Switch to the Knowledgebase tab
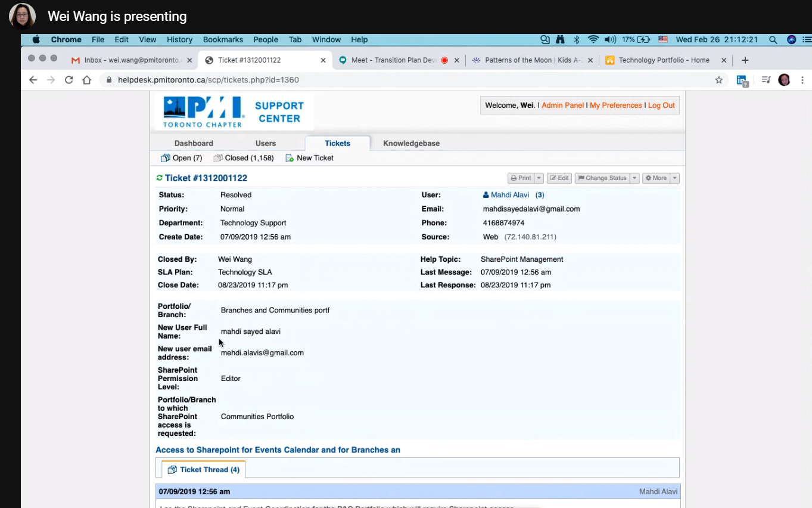This screenshot has width=812, height=508. click(x=411, y=143)
